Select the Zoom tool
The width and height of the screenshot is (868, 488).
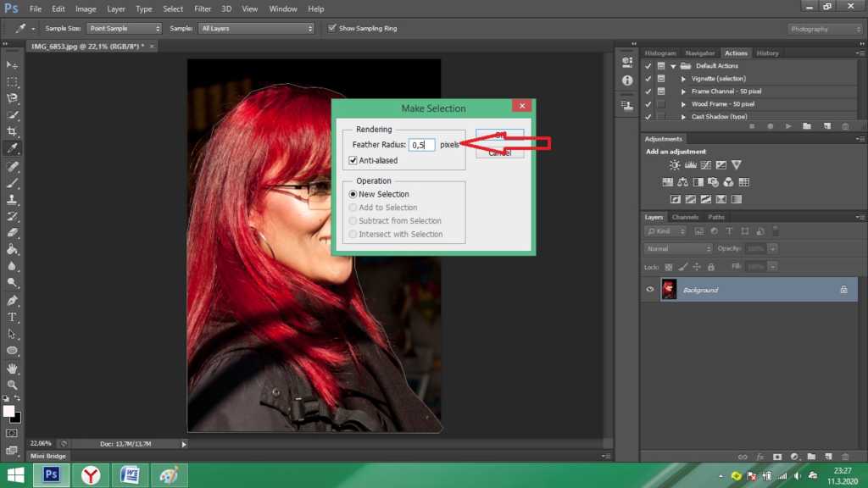pos(12,385)
